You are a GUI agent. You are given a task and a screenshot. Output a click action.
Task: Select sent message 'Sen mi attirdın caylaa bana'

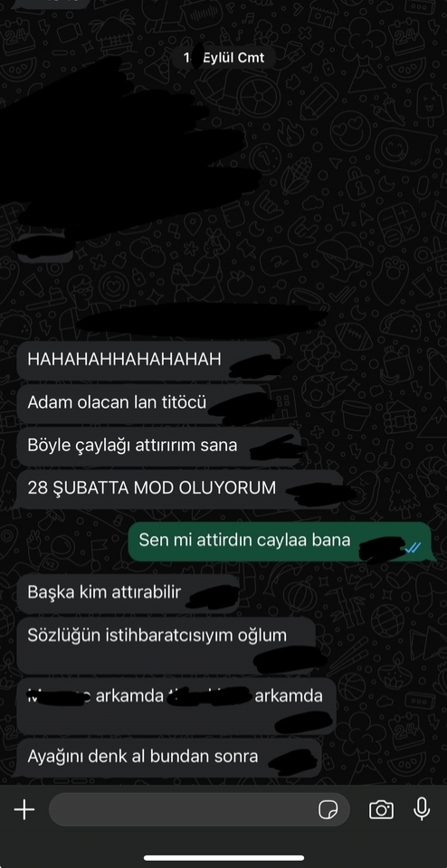[280, 542]
